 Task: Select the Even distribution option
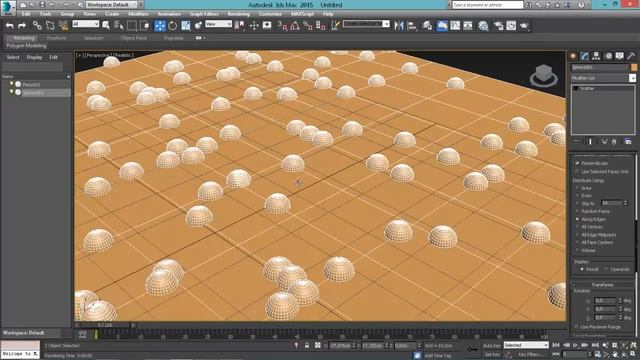point(578,196)
